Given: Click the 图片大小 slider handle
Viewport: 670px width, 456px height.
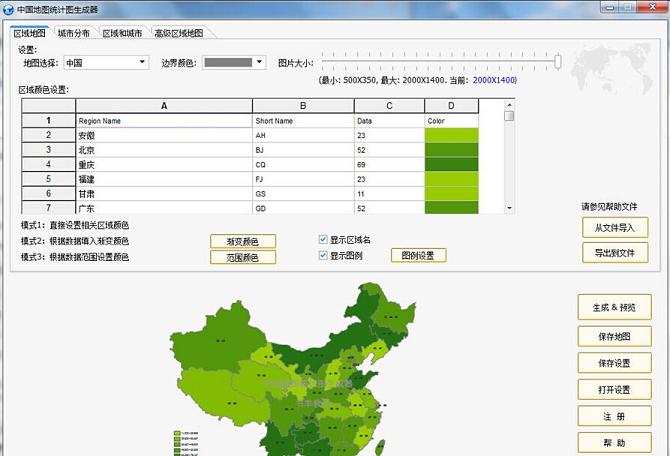Looking at the screenshot, I should 558,61.
